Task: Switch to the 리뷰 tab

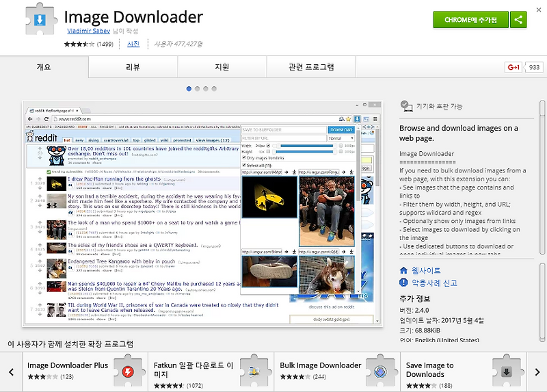Action: [x=133, y=66]
